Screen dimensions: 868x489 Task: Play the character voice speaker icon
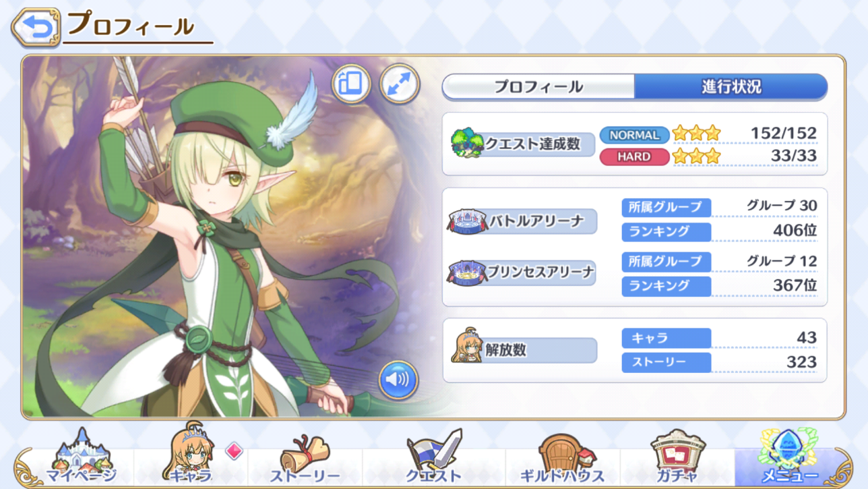(x=398, y=380)
